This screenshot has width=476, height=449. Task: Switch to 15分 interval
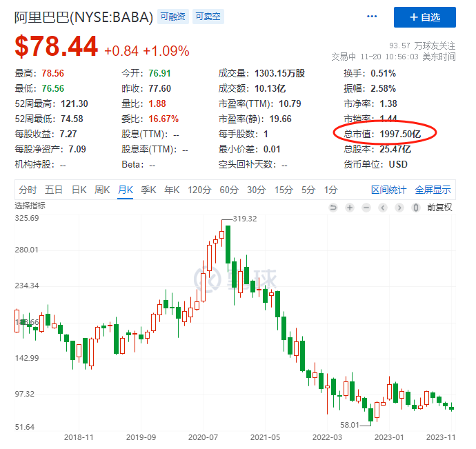coord(284,190)
